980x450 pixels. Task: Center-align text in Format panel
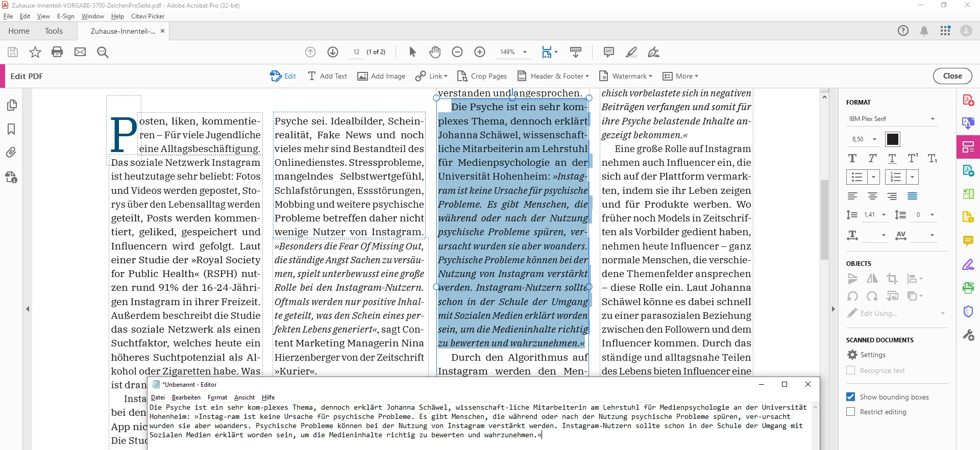pyautogui.click(x=872, y=196)
